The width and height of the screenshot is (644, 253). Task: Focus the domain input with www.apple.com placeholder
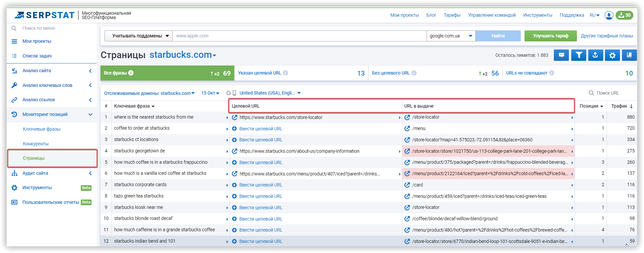299,36
